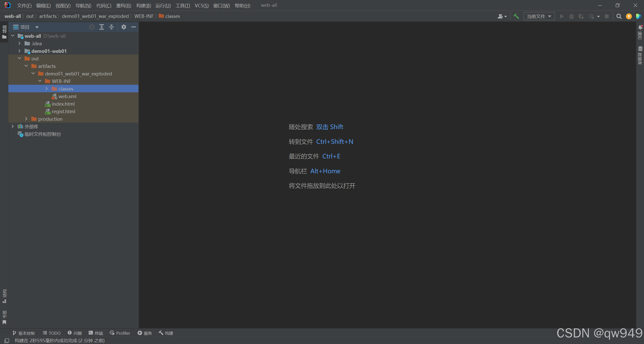Click the Collapse All icon in project panel
This screenshot has width=644, height=344.
click(111, 27)
